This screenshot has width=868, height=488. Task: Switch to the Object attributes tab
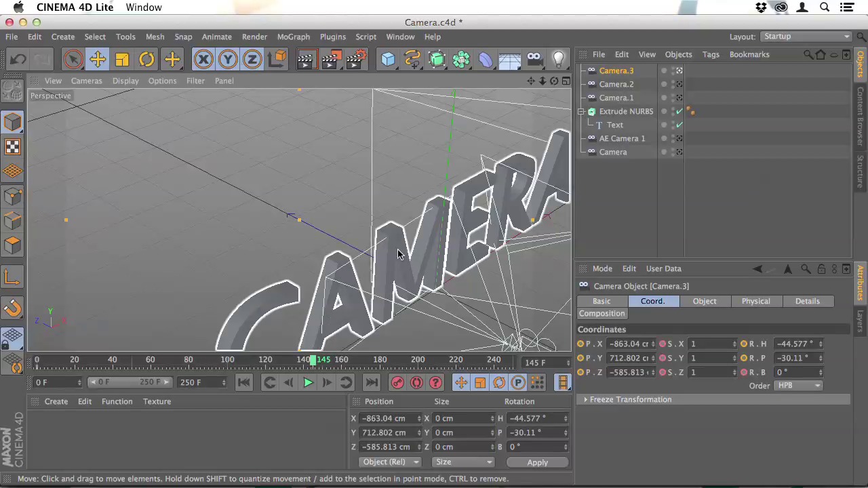click(x=704, y=301)
